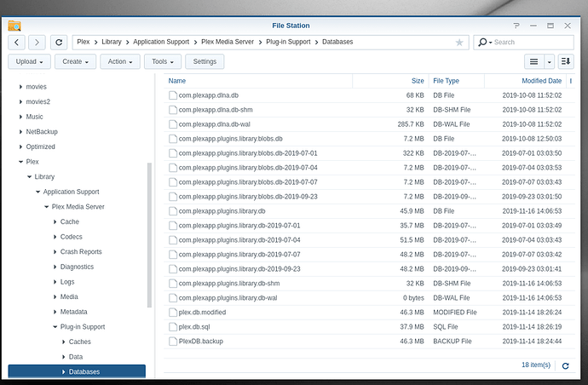
Task: Click the file icon of com.plexapp.dlna.db
Action: [172, 95]
